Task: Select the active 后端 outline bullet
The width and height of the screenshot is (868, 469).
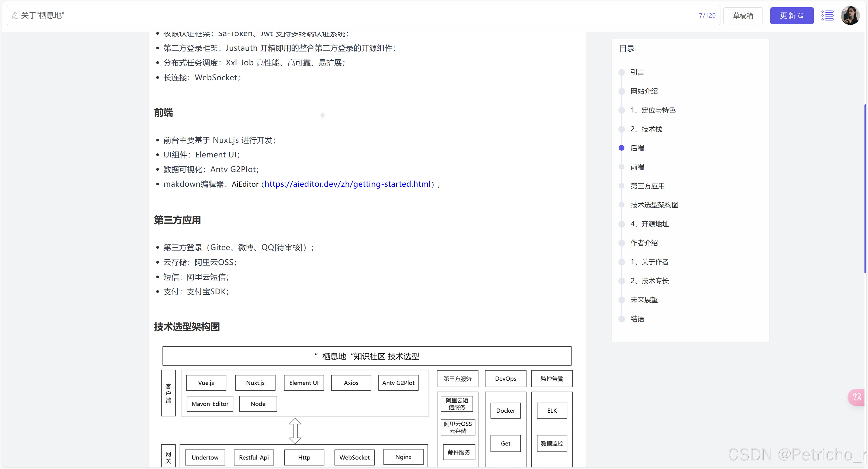Action: (622, 148)
